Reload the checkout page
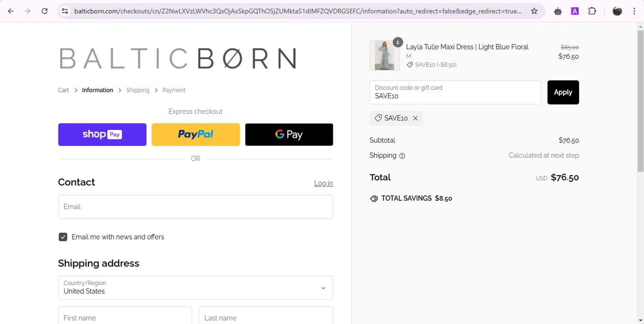Viewport: 644px width, 324px height. pyautogui.click(x=45, y=11)
